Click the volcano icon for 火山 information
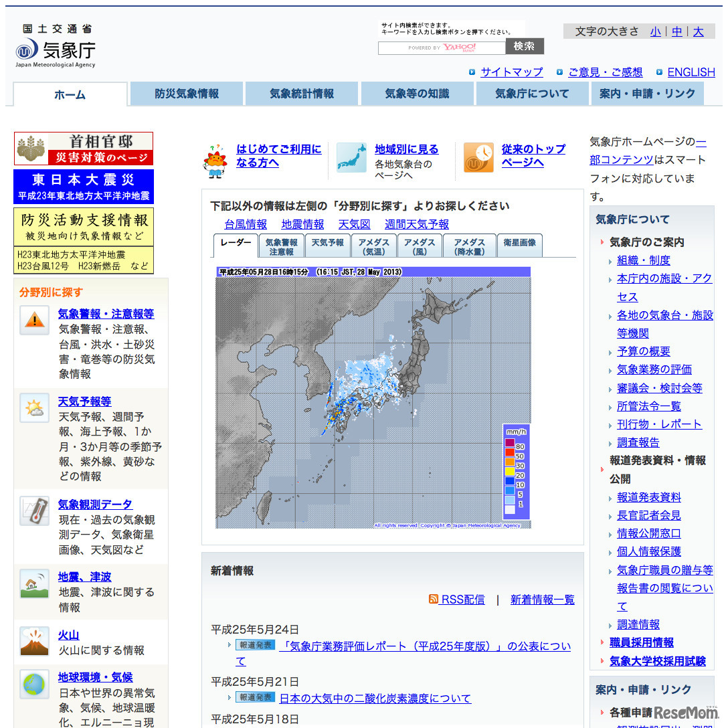This screenshot has height=728, width=728. (34, 640)
